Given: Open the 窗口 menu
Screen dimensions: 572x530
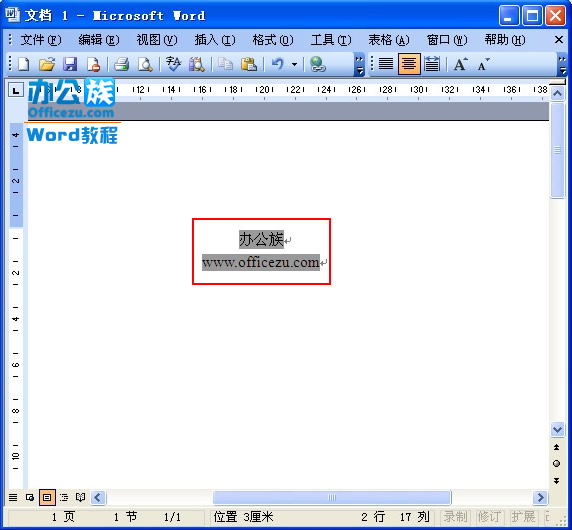Looking at the screenshot, I should click(x=447, y=40).
